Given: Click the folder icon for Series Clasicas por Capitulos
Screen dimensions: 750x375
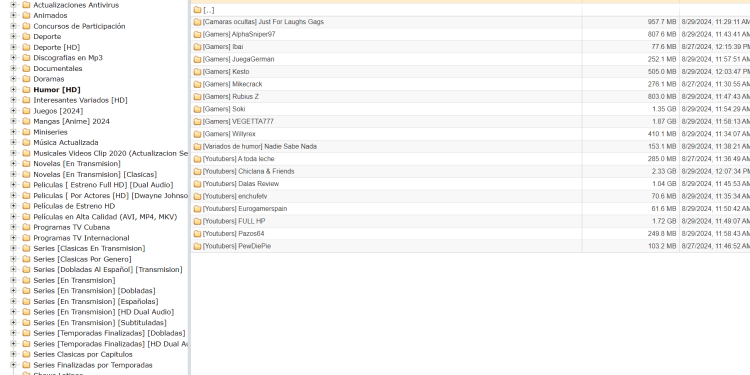Looking at the screenshot, I should click(26, 354).
